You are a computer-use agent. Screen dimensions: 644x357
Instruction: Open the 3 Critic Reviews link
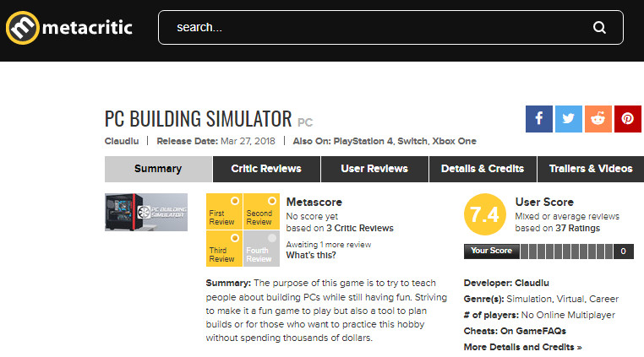[360, 228]
